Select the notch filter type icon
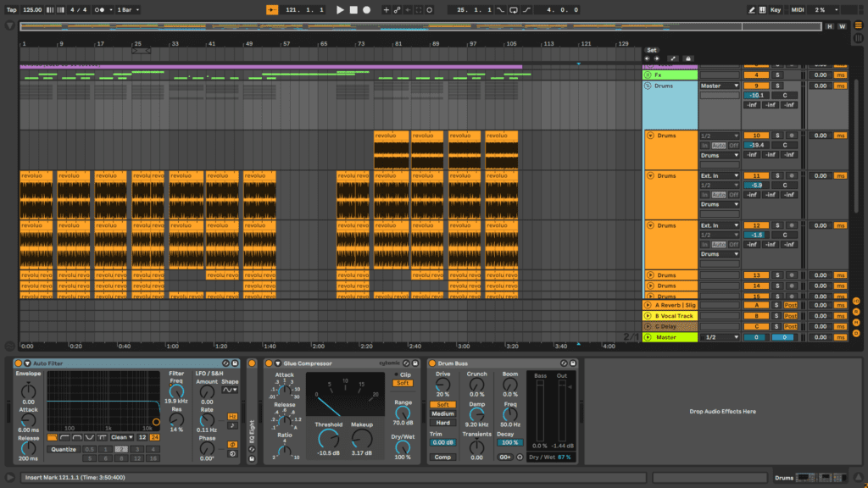The image size is (868, 488). [90, 438]
